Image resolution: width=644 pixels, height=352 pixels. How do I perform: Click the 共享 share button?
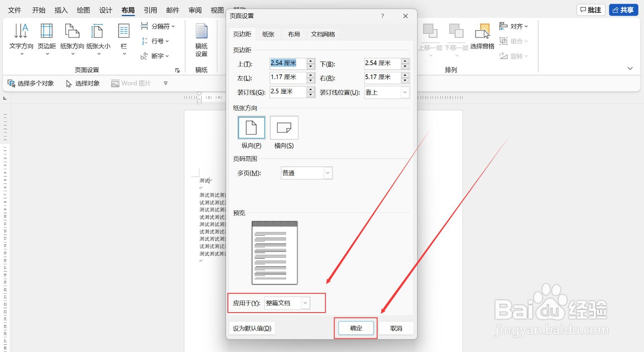(623, 10)
